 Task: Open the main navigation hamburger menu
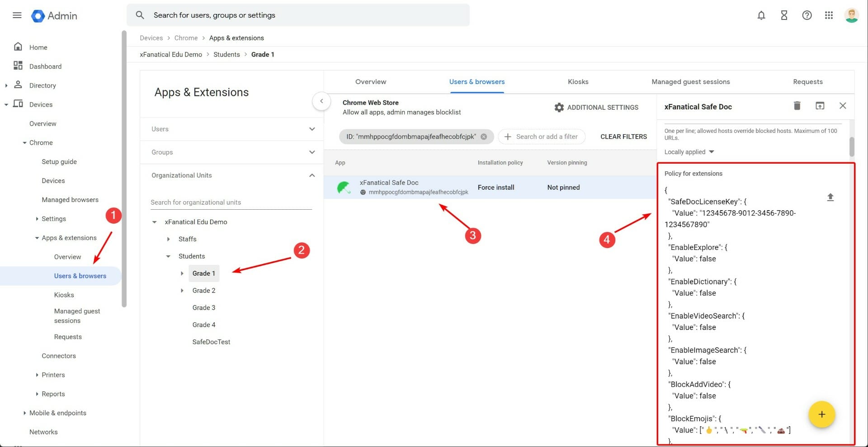coord(17,15)
